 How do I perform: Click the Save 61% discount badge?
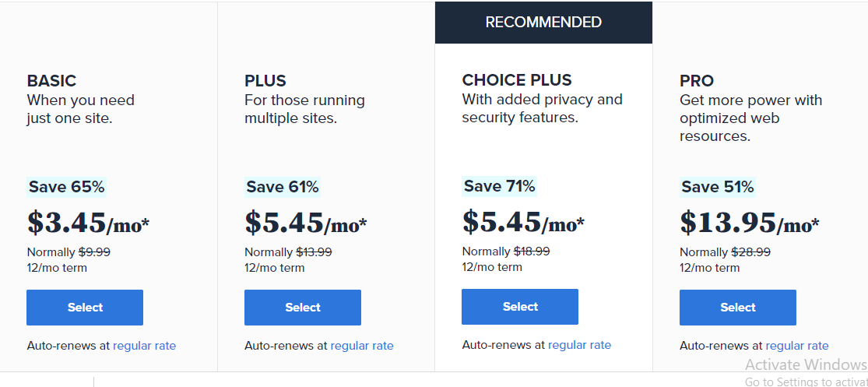click(x=283, y=187)
